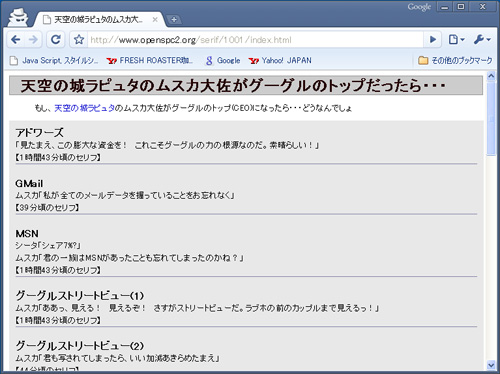Click the シータ「シェア7%?」 line
The height and width of the screenshot is (374, 500).
(x=48, y=245)
